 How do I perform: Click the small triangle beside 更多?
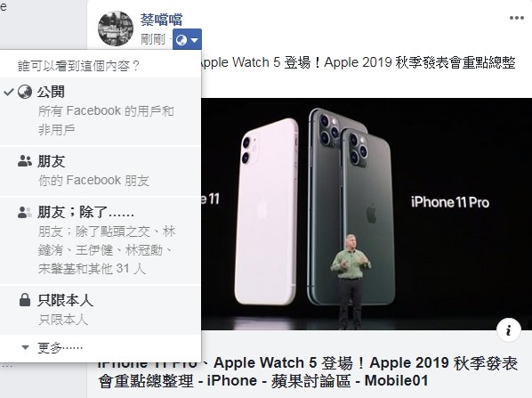(x=25, y=347)
